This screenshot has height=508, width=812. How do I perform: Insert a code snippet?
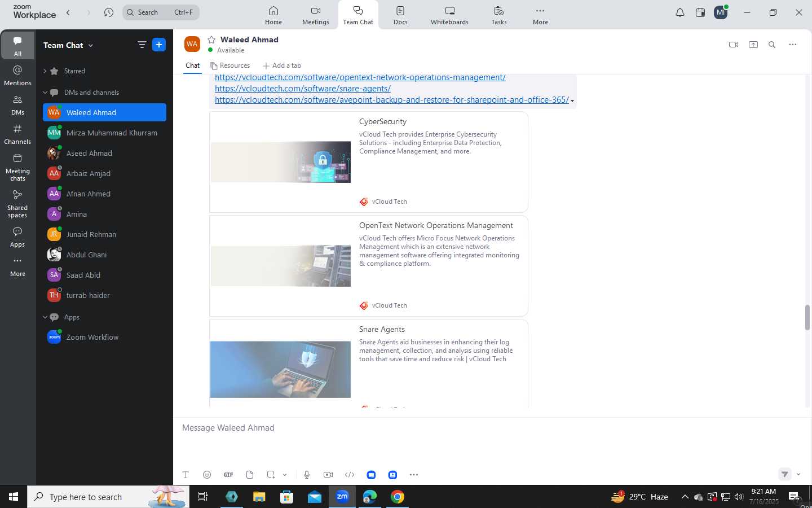point(350,475)
